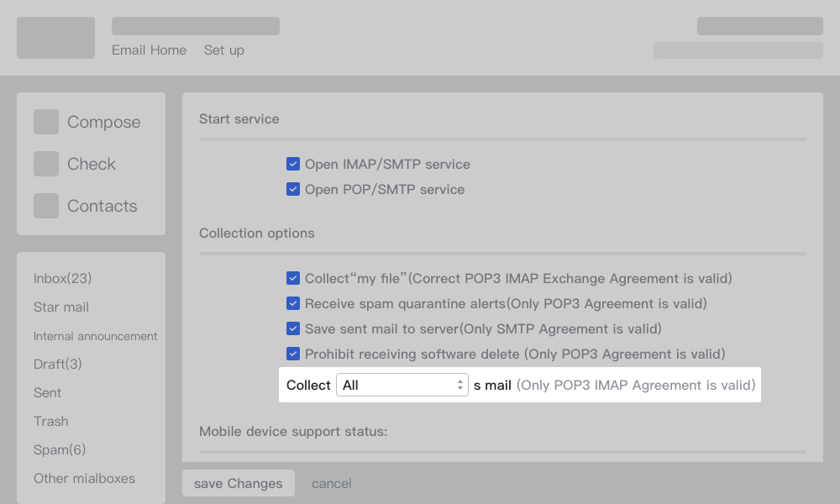Screen dimensions: 840x504
Task: Select Other mailboxes in sidebar
Action: pos(84,479)
